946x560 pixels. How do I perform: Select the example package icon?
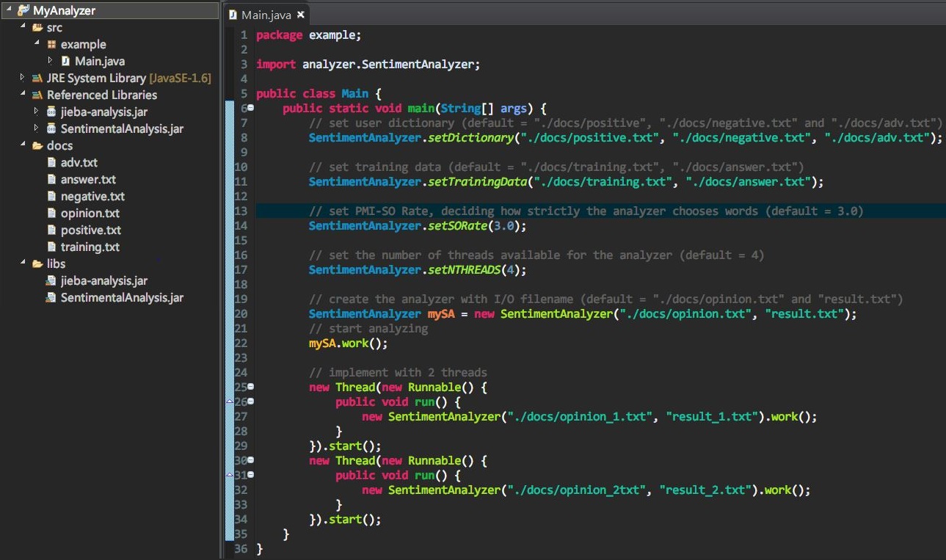click(x=51, y=45)
